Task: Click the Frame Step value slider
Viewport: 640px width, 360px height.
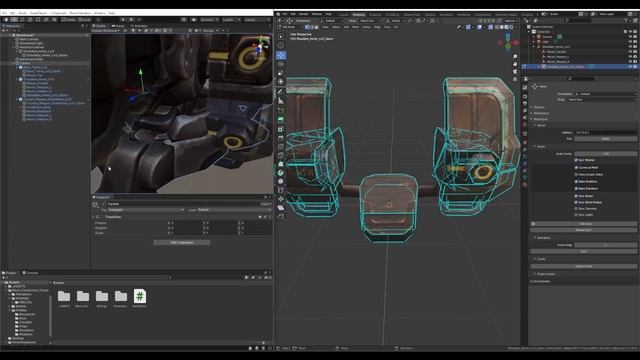Action: (606, 245)
